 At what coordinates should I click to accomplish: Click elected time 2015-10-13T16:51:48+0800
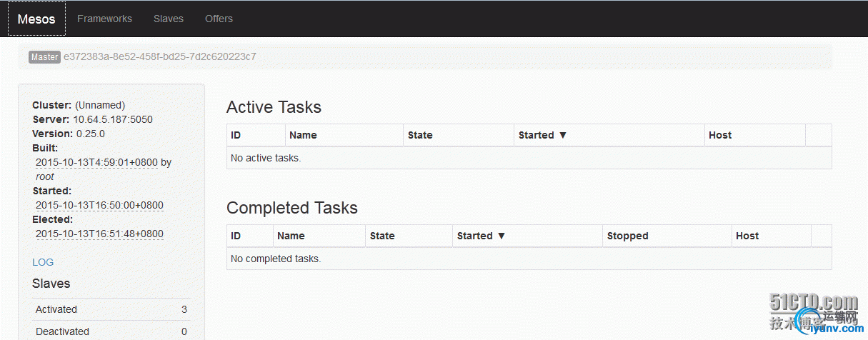click(x=99, y=234)
